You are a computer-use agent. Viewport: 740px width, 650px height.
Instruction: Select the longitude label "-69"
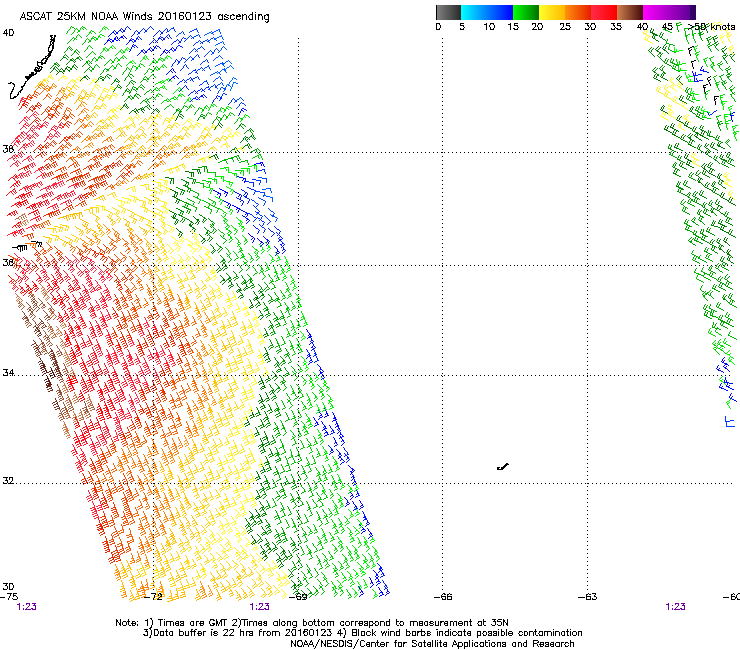(298, 597)
